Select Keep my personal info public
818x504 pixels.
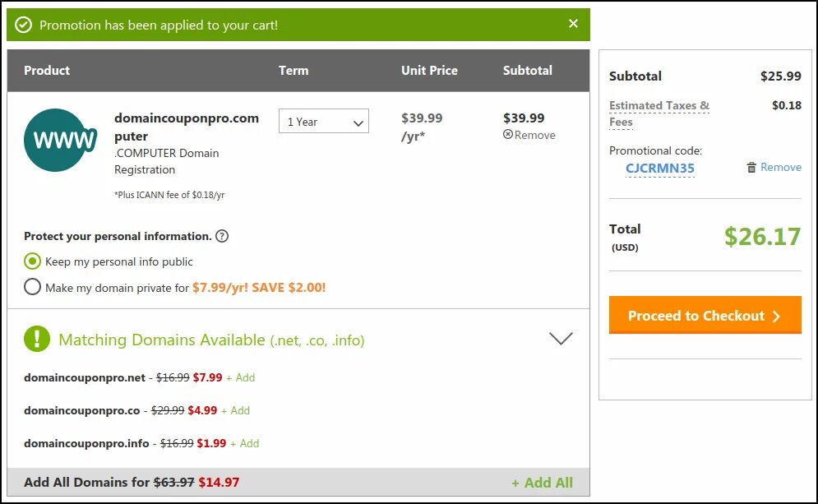point(33,261)
